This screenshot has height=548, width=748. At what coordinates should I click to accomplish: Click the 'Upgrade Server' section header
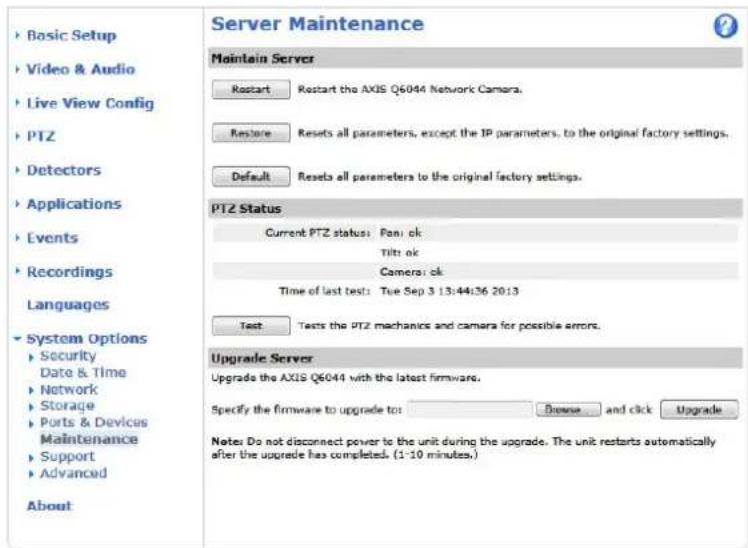pyautogui.click(x=262, y=358)
